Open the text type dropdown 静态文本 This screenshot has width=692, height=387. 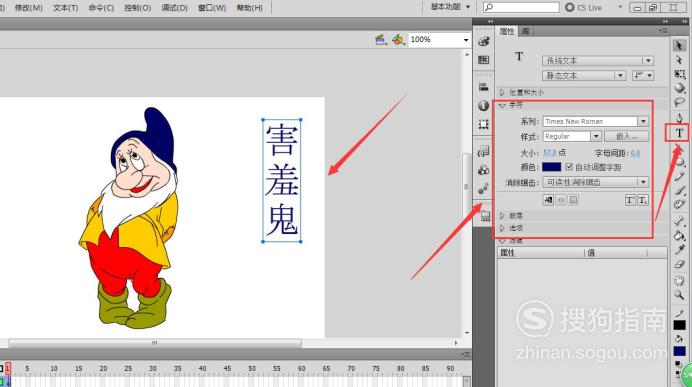click(584, 75)
